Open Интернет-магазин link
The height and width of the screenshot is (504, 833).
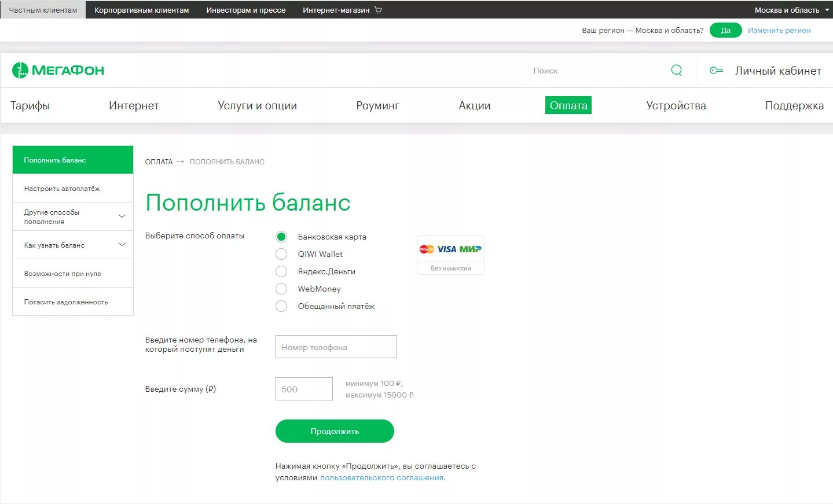pos(336,10)
